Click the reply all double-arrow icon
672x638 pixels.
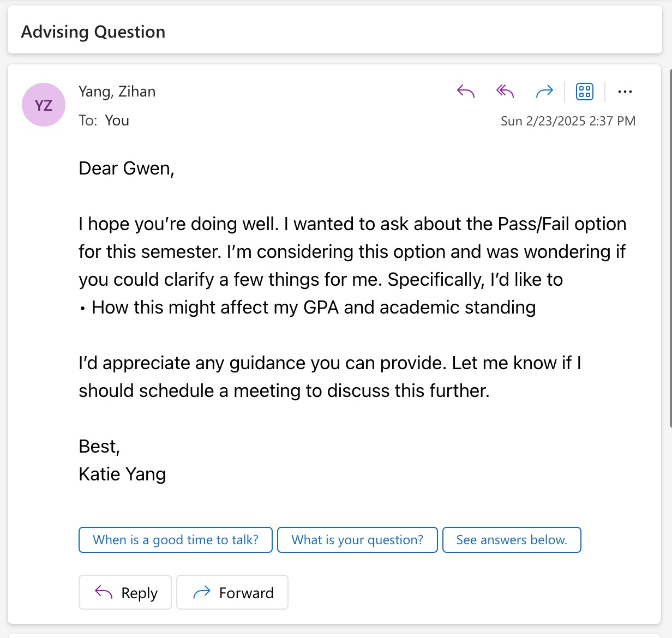pos(505,92)
